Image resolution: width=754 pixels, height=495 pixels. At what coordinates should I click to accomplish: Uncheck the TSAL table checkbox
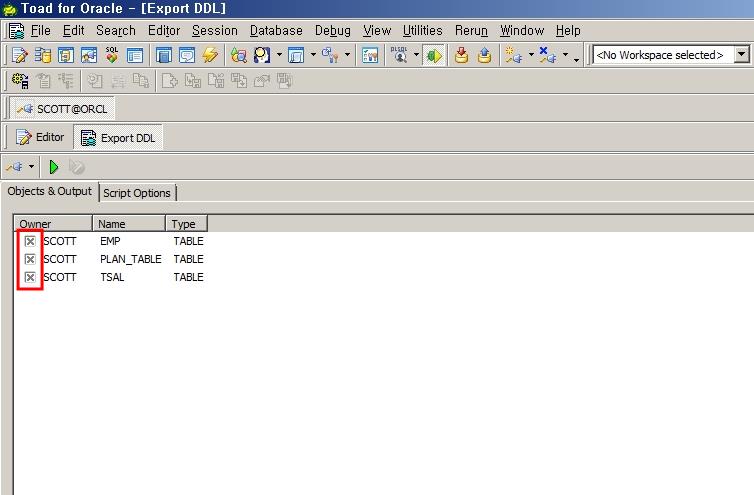click(x=30, y=277)
